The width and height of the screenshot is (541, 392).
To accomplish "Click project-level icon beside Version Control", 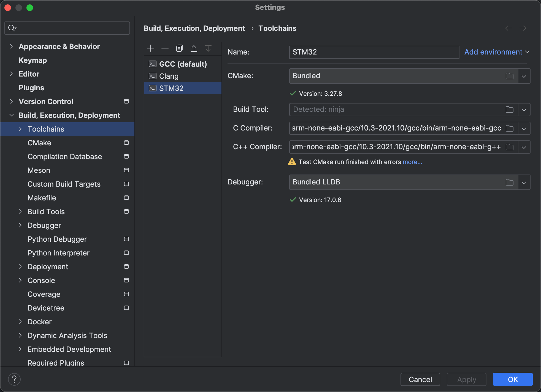I will pos(126,101).
